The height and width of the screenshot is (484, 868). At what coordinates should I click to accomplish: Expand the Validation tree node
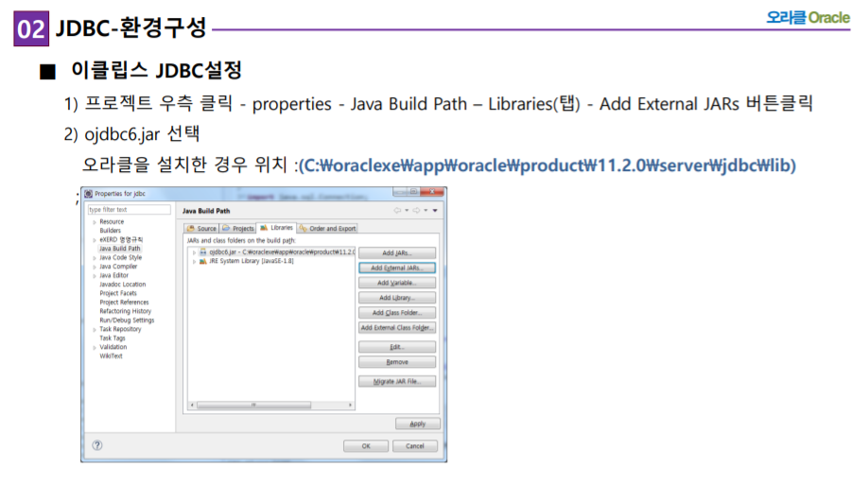click(x=95, y=347)
